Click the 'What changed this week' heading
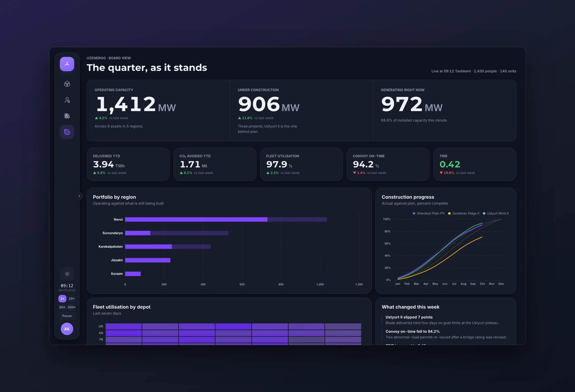 coord(411,307)
